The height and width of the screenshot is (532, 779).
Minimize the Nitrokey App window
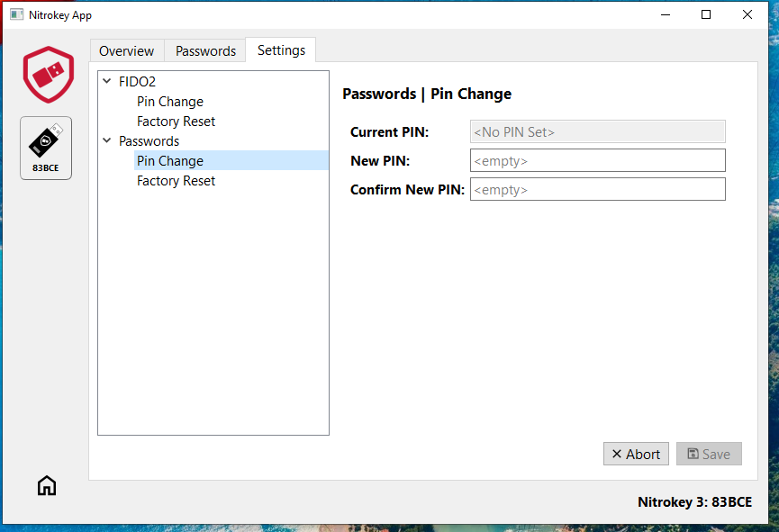click(665, 14)
